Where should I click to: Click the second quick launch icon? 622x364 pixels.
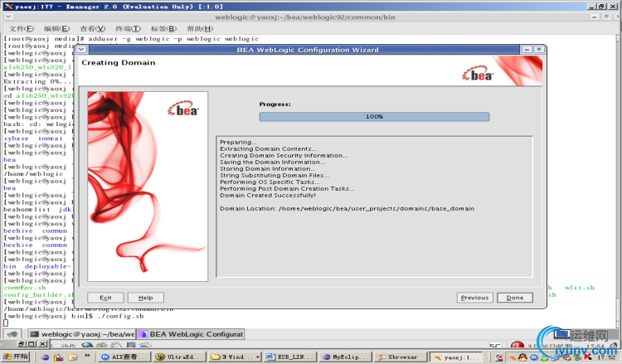click(59, 357)
